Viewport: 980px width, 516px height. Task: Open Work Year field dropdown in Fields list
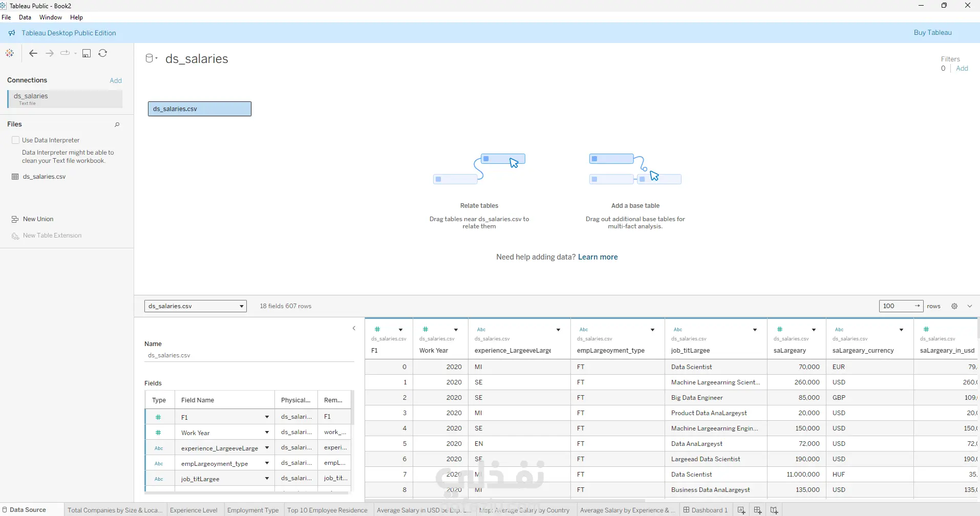click(x=267, y=433)
